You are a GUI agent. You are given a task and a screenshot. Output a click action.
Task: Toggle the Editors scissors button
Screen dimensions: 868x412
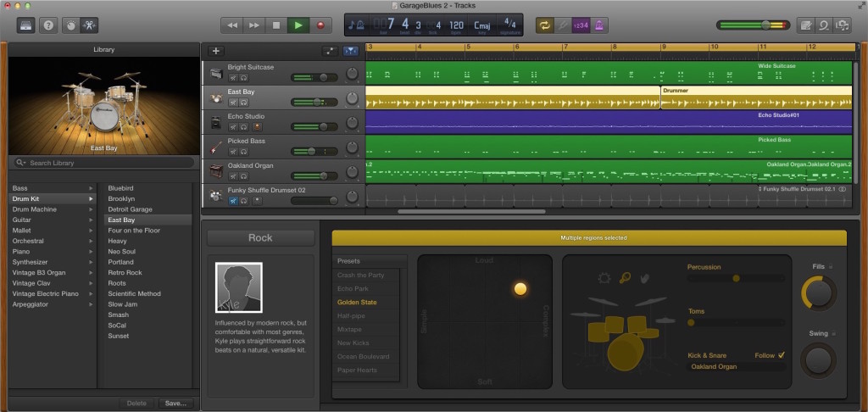click(88, 25)
